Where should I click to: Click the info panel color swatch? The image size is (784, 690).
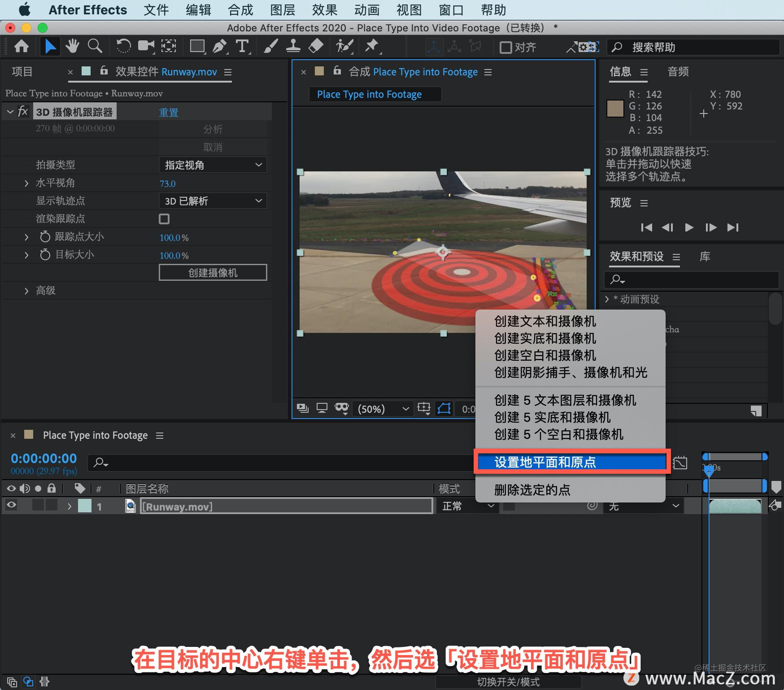(x=615, y=109)
